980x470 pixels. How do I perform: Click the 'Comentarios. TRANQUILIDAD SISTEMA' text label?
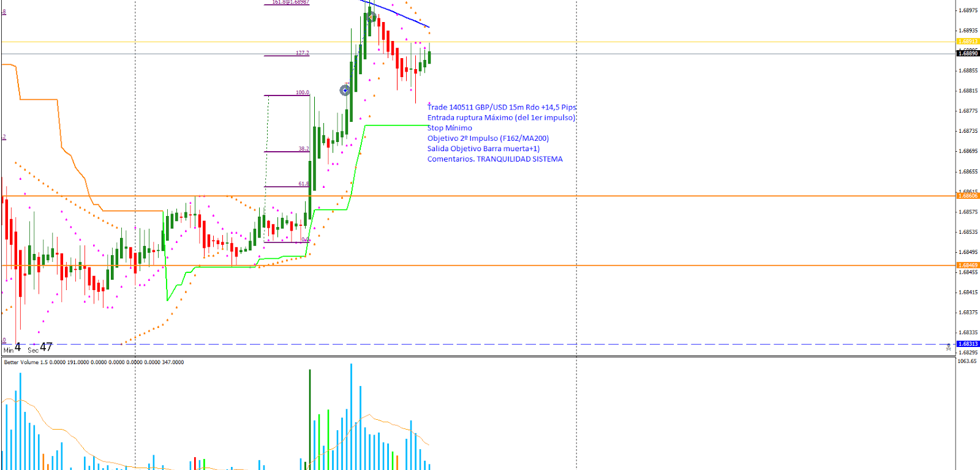tap(495, 159)
